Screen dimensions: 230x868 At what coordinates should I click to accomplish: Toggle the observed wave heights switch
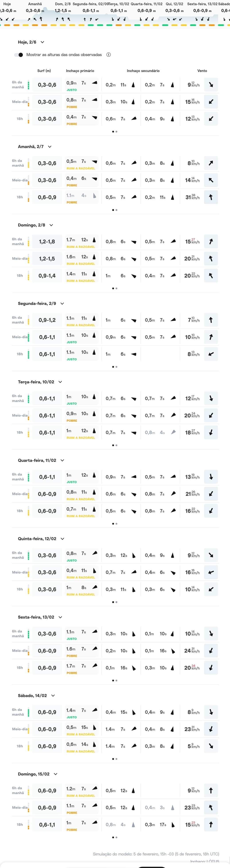19,55
